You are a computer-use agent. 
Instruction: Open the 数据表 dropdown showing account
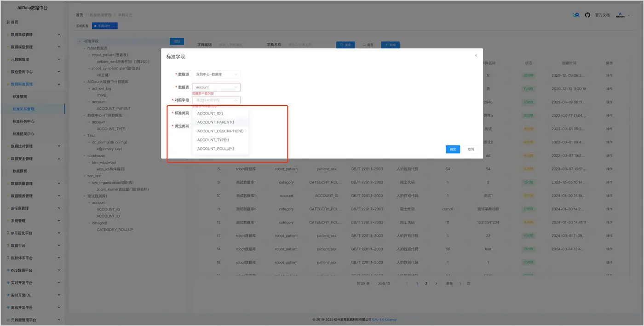pyautogui.click(x=216, y=87)
